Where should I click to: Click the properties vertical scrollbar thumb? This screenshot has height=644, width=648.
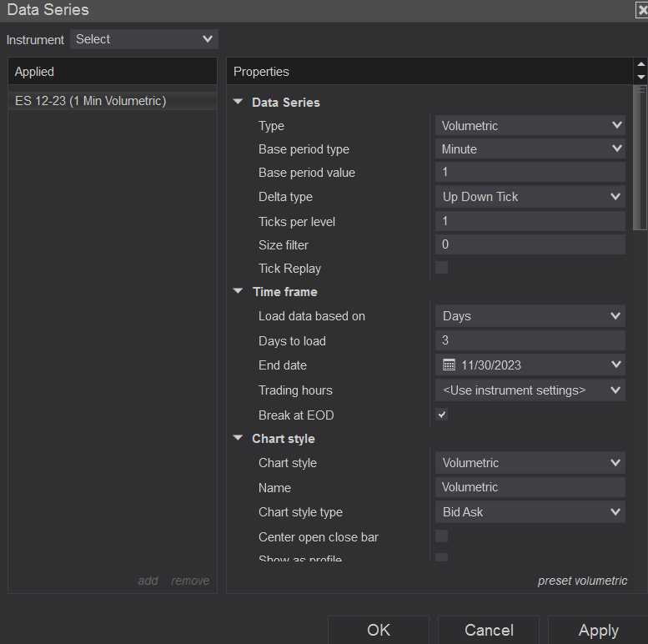click(640, 157)
